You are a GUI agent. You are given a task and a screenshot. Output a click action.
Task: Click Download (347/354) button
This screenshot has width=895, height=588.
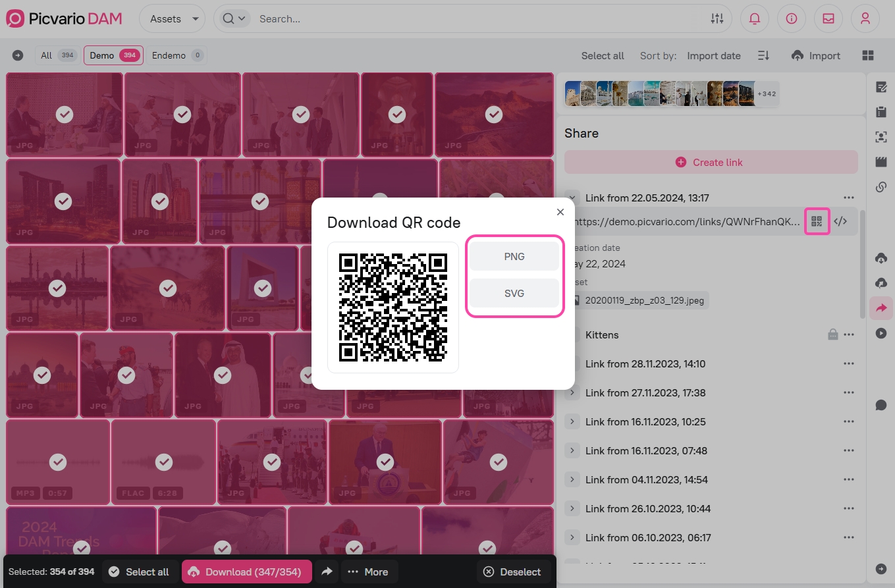point(247,572)
